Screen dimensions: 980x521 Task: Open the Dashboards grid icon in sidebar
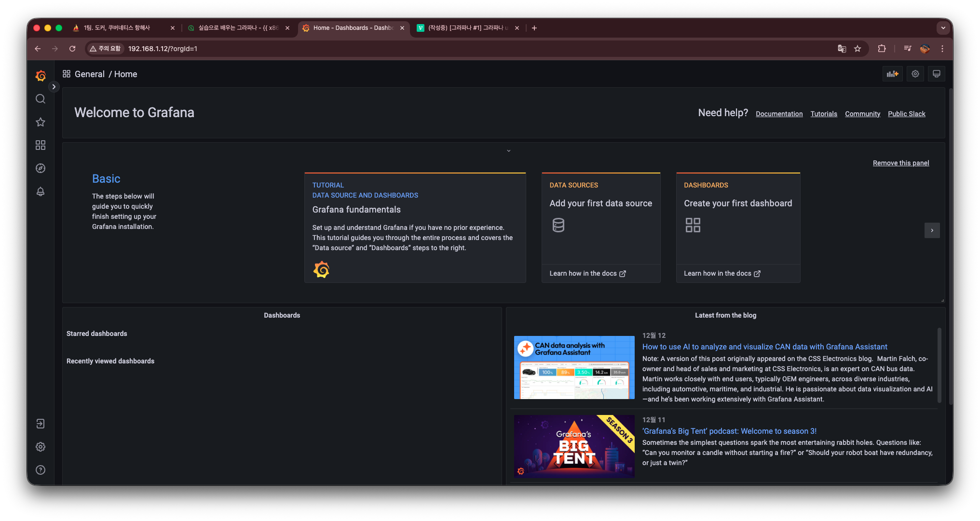(x=41, y=145)
